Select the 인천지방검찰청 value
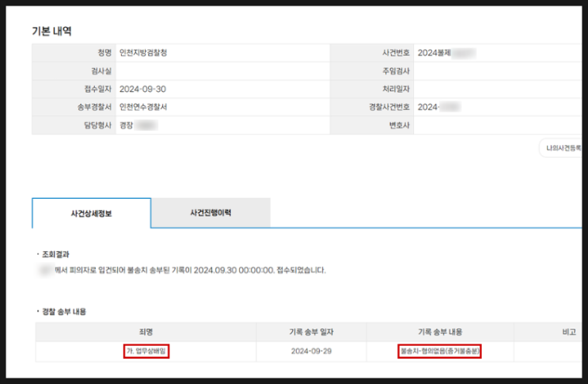The width and height of the screenshot is (588, 384). 143,53
